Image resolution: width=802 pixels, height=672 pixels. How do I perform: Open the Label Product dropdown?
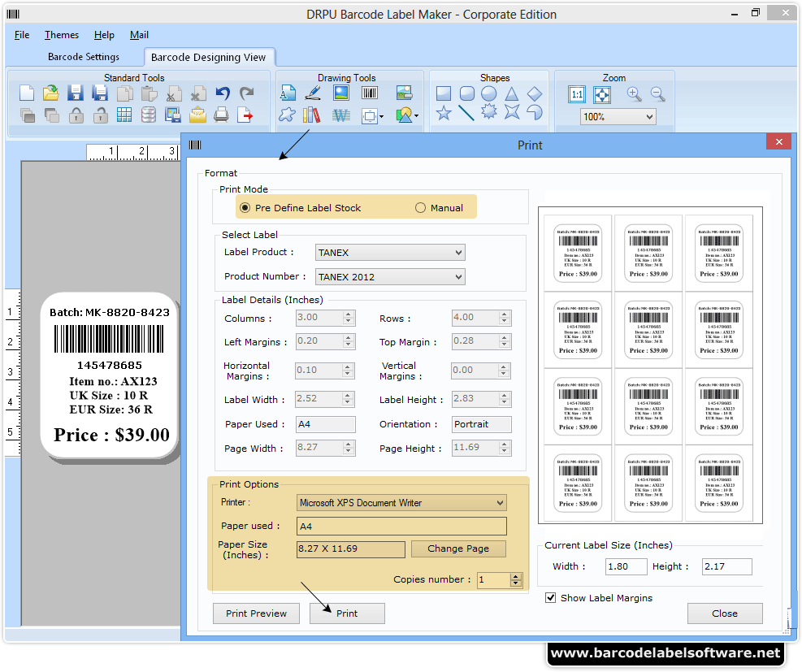tap(389, 253)
